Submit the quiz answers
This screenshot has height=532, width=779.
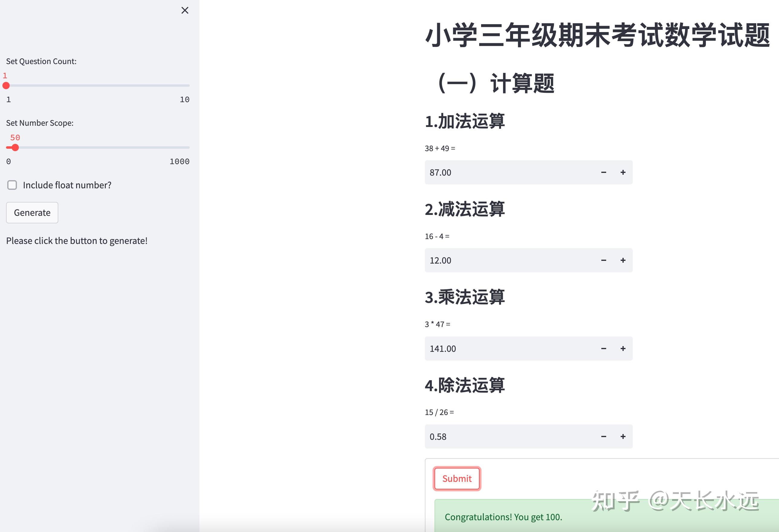coord(457,479)
